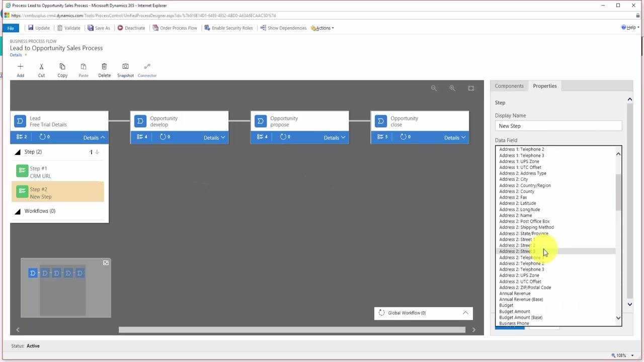Screen dimensions: 644x362
Task: Change zoom level 108% in status bar
Action: (x=621, y=355)
